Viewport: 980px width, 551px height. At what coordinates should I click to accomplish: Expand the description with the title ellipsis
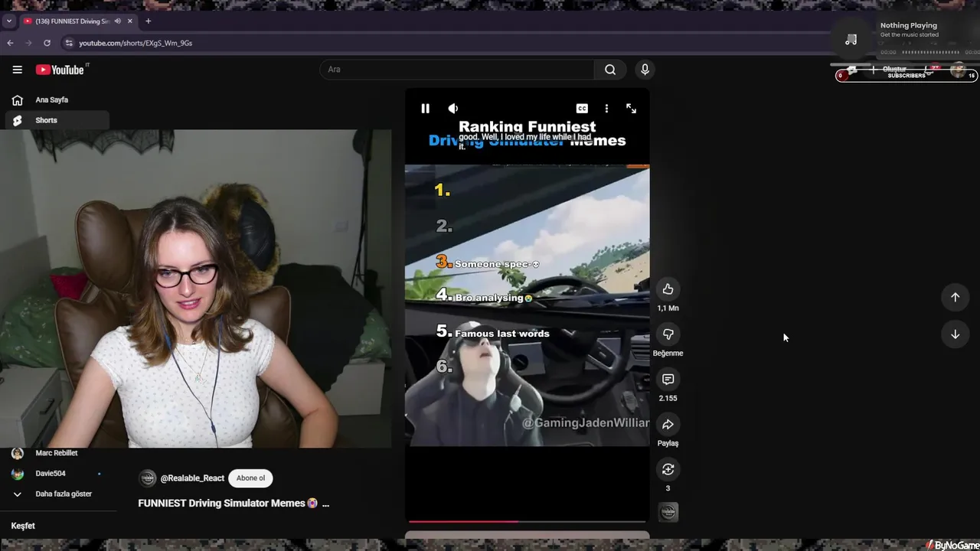coord(325,504)
